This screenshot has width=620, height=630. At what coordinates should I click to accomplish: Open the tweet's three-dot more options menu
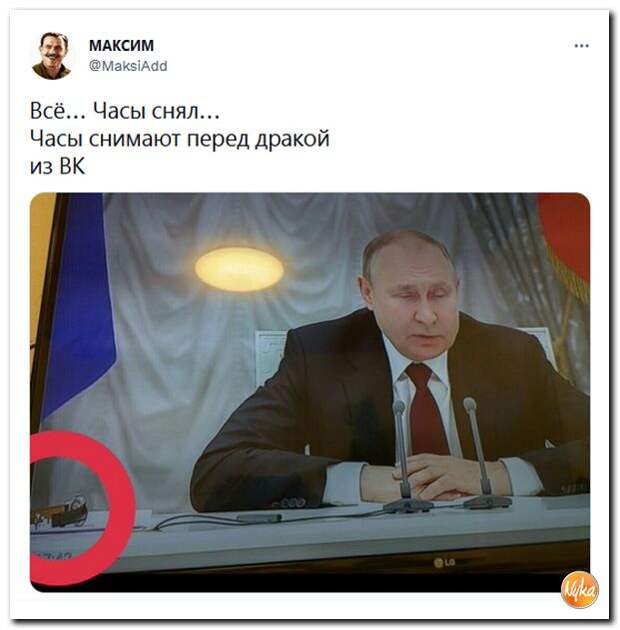tap(581, 46)
